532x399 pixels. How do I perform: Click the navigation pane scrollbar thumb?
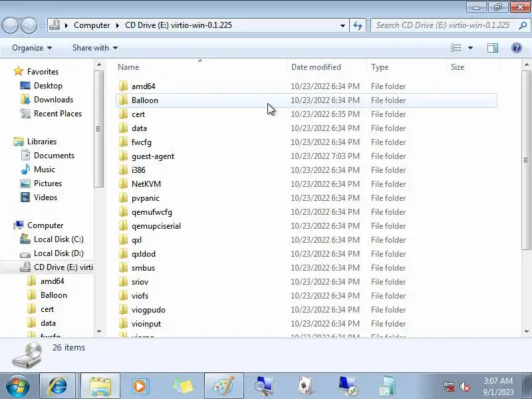(x=98, y=129)
